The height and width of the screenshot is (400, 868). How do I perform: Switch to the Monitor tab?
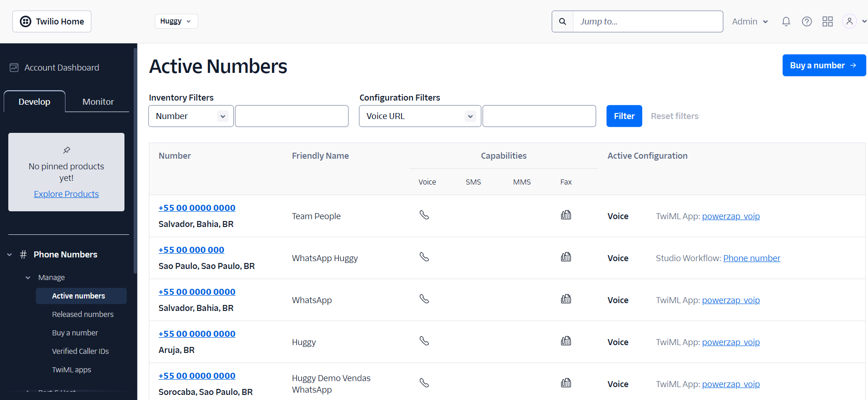coord(98,101)
